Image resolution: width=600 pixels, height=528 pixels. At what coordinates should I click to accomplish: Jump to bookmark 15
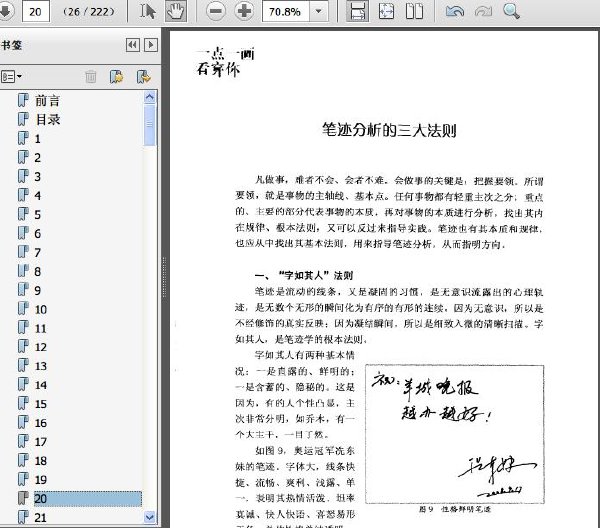41,404
